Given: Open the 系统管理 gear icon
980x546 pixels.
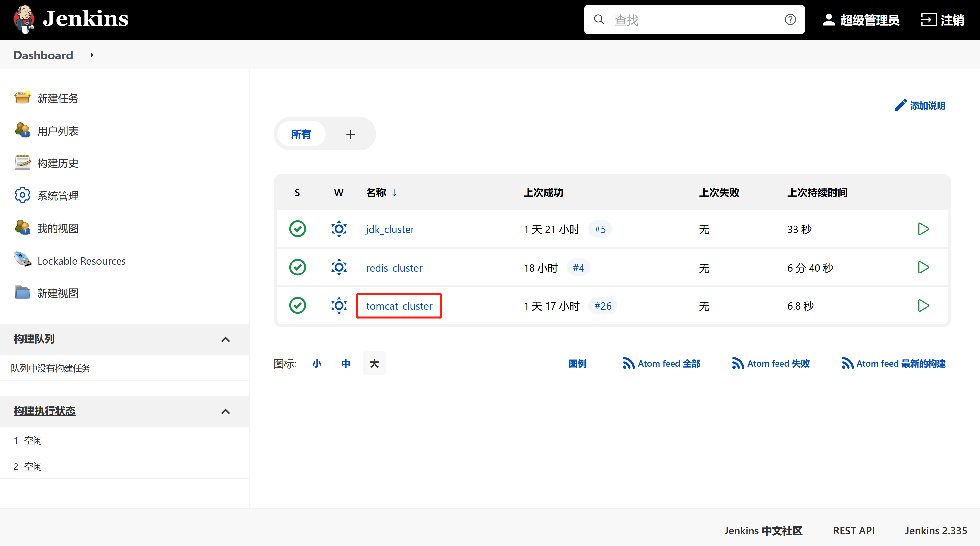Looking at the screenshot, I should tap(22, 195).
